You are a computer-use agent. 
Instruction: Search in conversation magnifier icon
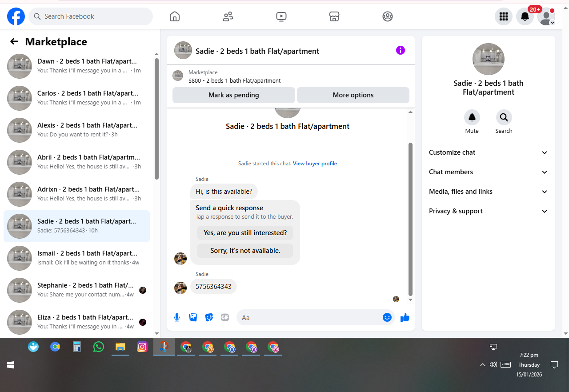(x=504, y=117)
